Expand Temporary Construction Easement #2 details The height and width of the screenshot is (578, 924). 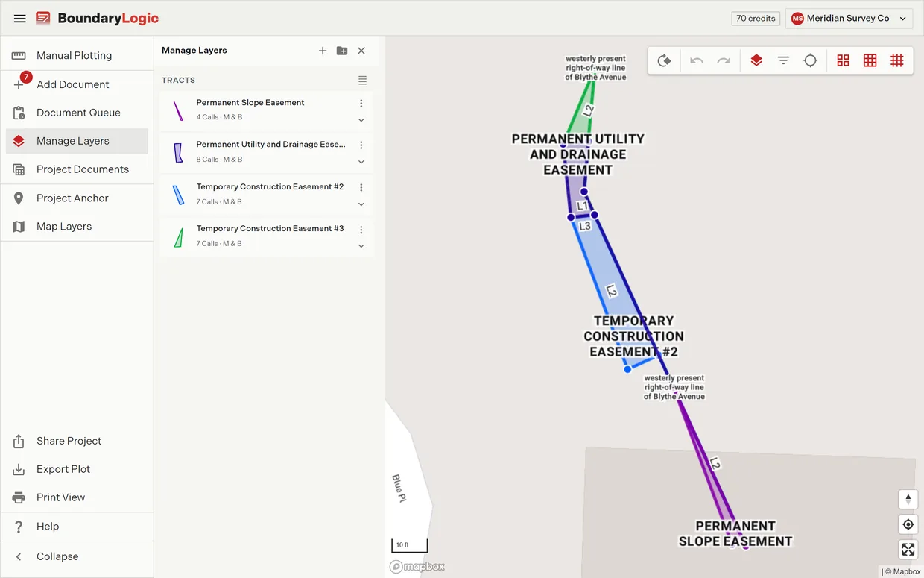pyautogui.click(x=361, y=204)
